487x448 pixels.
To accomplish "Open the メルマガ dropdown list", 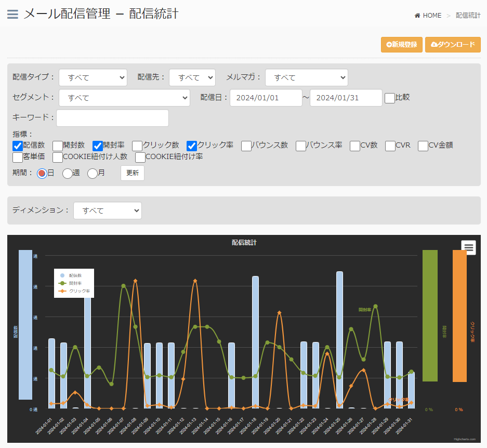I will [306, 77].
